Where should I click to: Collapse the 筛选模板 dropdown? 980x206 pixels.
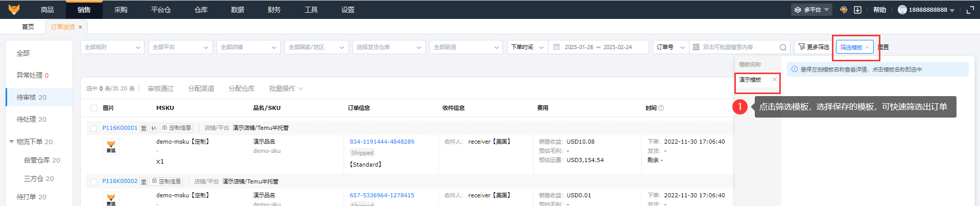(x=854, y=47)
